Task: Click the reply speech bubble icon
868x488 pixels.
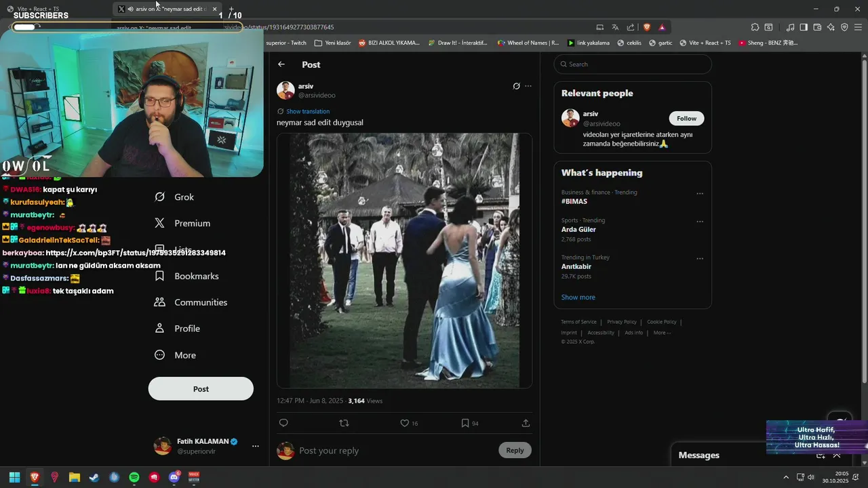Action: (283, 423)
